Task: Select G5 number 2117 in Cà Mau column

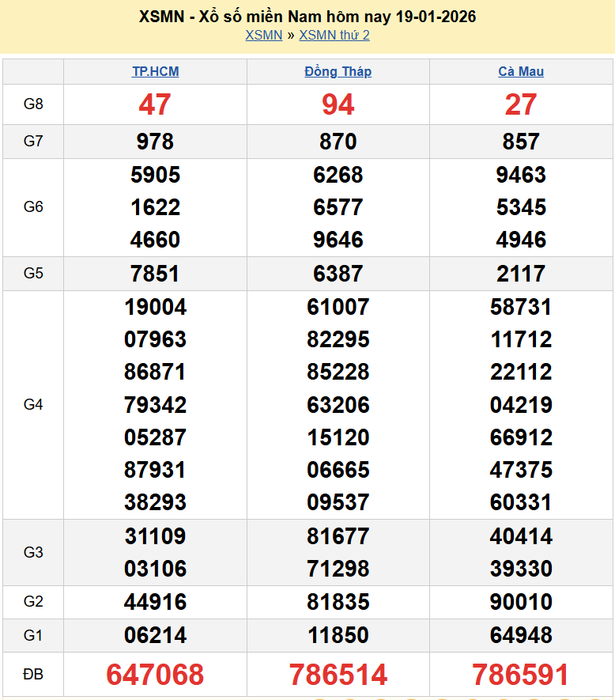Action: click(x=521, y=274)
